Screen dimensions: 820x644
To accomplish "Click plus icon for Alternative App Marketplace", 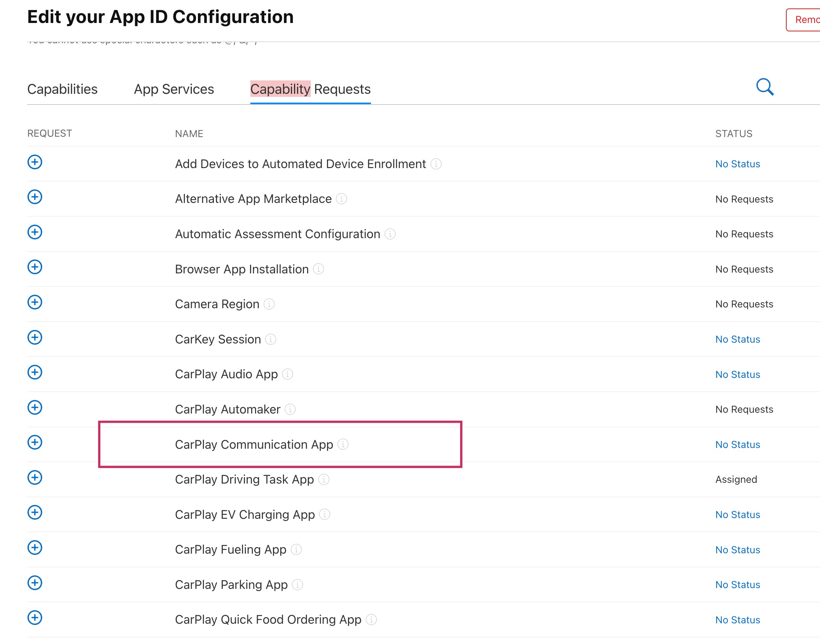I will [x=35, y=197].
